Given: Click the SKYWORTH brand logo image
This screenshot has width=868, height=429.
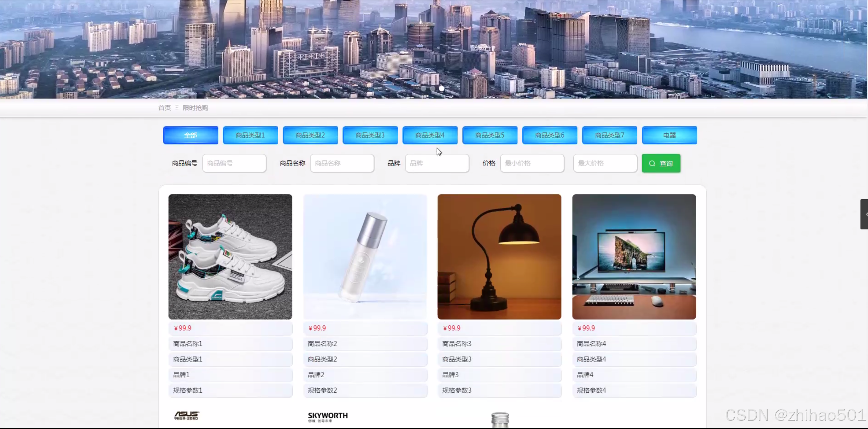Looking at the screenshot, I should pyautogui.click(x=328, y=417).
